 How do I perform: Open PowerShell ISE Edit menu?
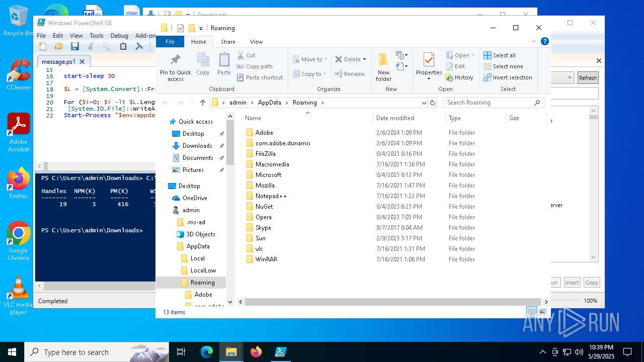pos(58,36)
